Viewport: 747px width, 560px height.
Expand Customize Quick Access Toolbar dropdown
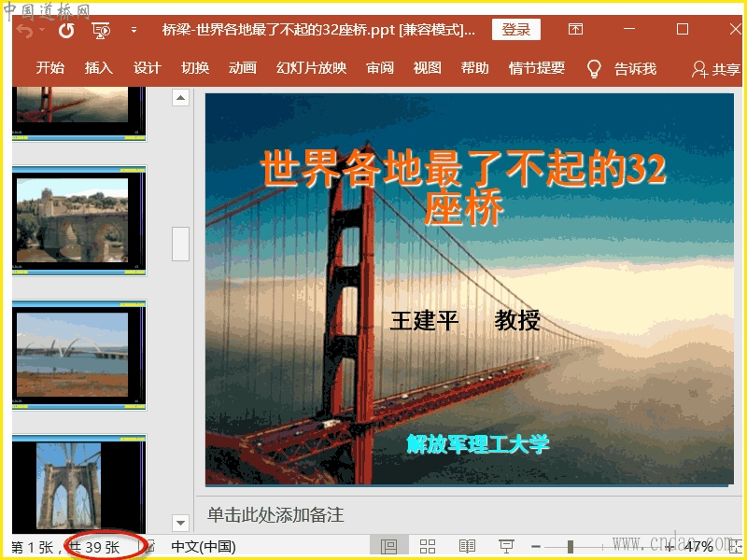click(134, 30)
